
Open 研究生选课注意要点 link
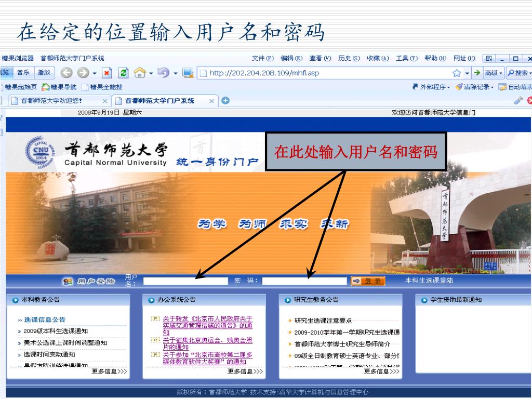[x=323, y=321]
